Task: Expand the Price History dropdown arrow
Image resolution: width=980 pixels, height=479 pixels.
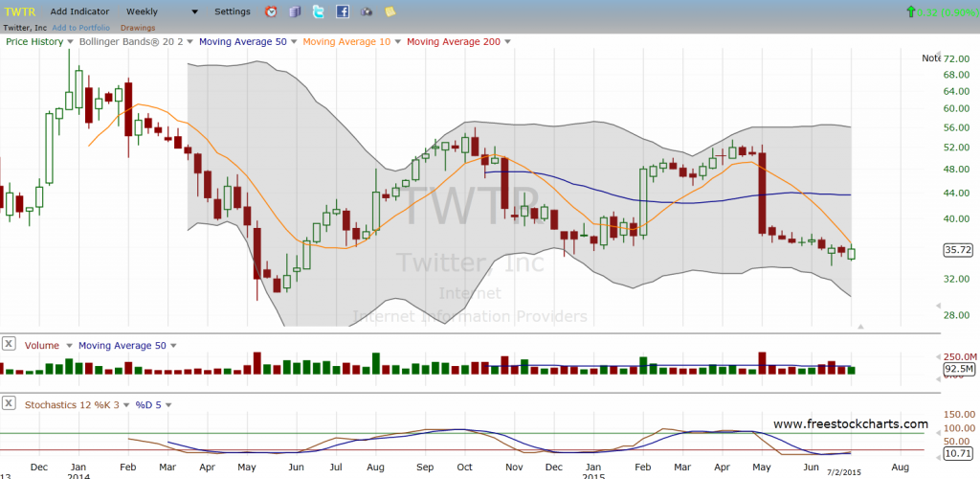Action: pyautogui.click(x=69, y=42)
